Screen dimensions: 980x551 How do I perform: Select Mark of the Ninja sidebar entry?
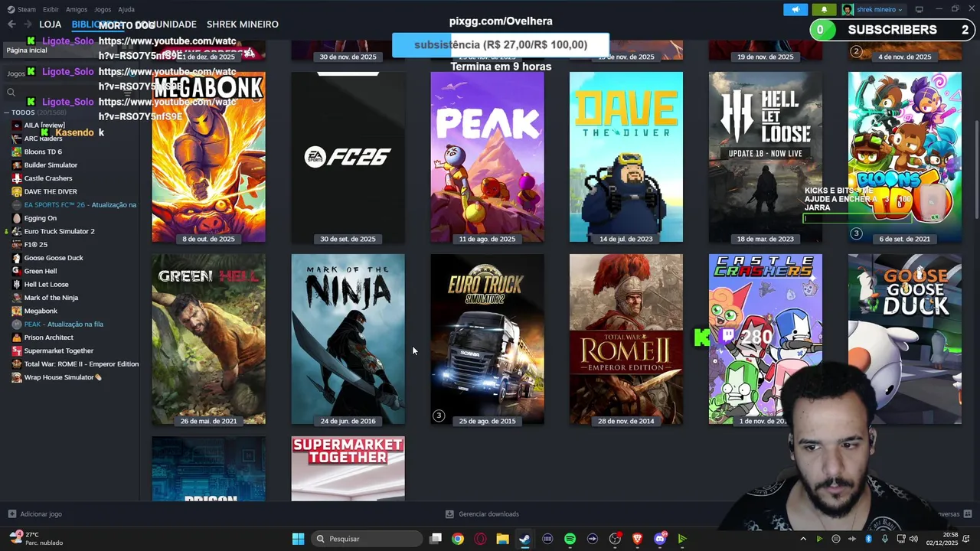tap(51, 298)
